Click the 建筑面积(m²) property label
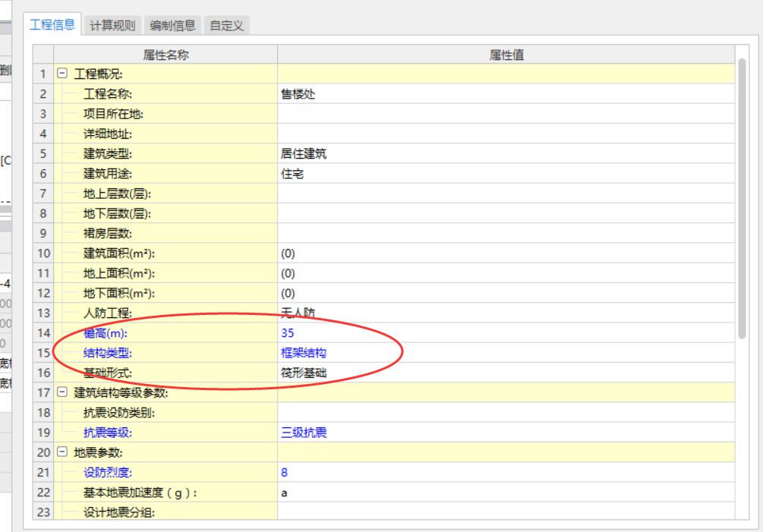Viewport: 763px width, 532px height. tap(119, 253)
